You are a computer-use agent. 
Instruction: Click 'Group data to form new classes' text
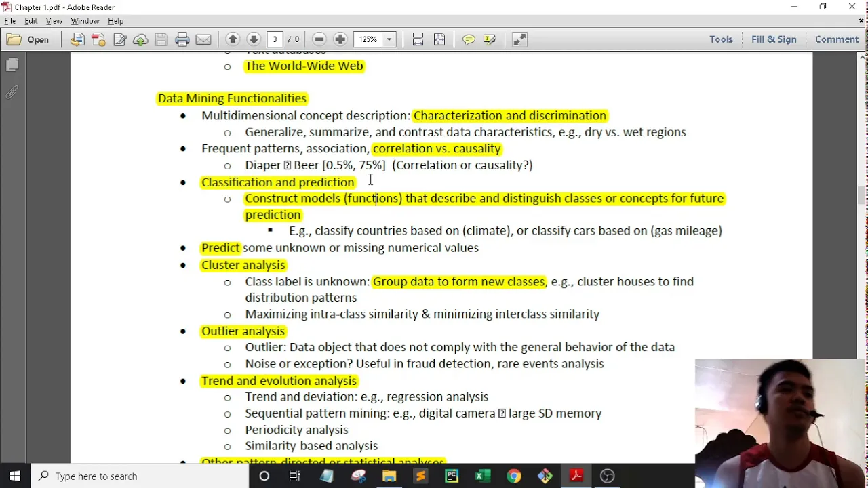[x=458, y=281]
